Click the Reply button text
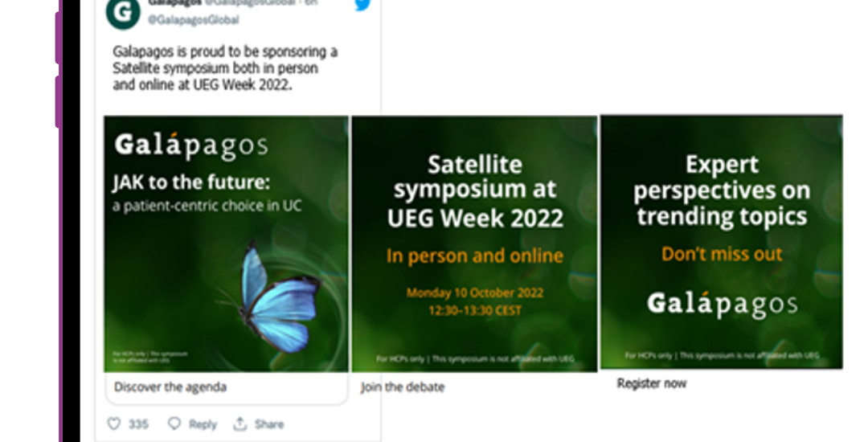This screenshot has height=442, width=868. click(x=203, y=424)
